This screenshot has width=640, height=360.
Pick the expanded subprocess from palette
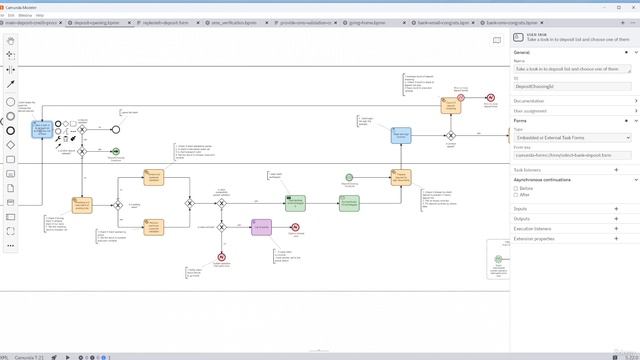[x=11, y=174]
